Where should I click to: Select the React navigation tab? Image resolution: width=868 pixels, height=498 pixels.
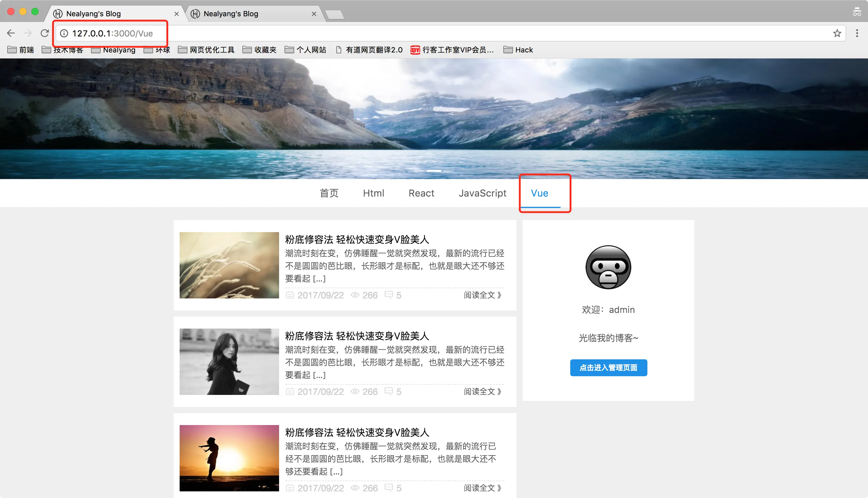tap(421, 193)
